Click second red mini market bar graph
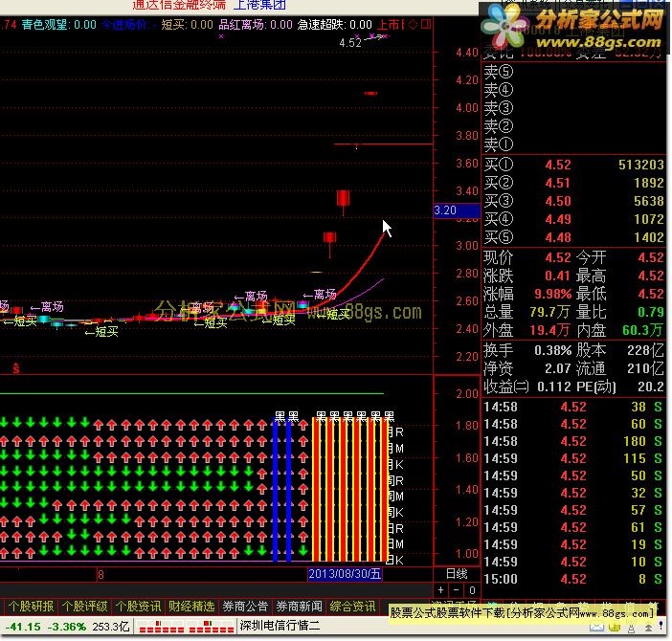The image size is (672, 641). [x=212, y=627]
